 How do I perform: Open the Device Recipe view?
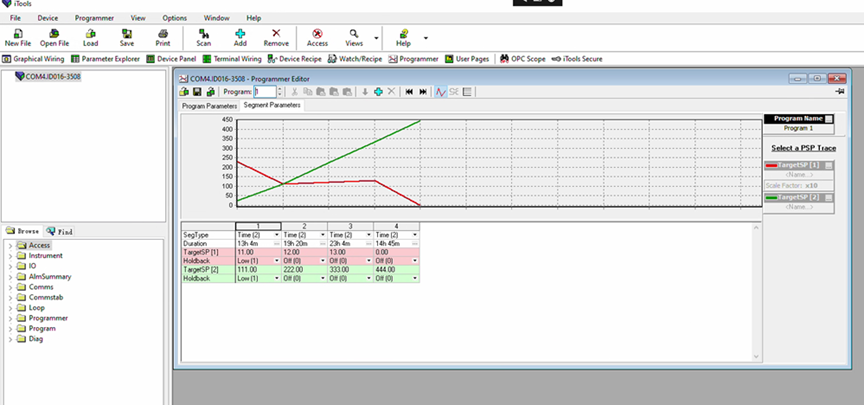coord(294,59)
